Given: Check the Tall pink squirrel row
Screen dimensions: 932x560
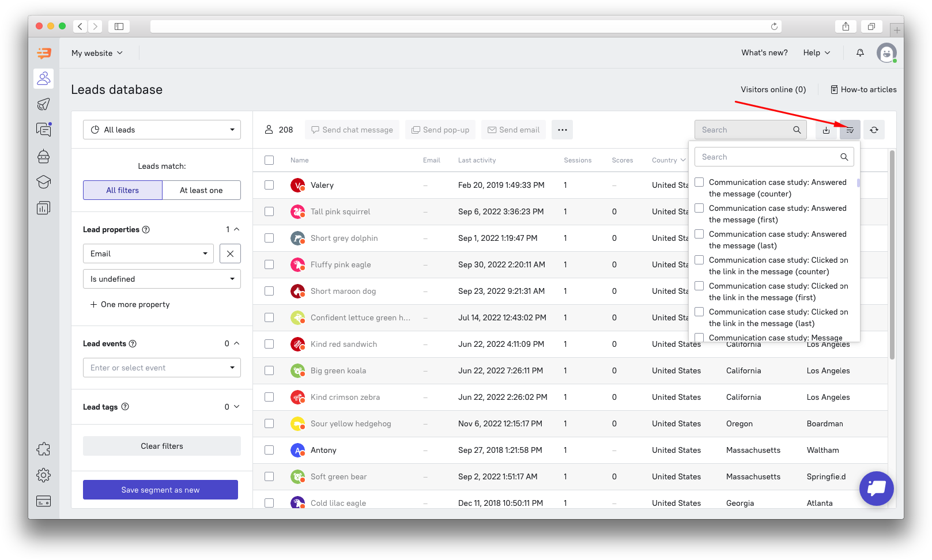Looking at the screenshot, I should [269, 211].
